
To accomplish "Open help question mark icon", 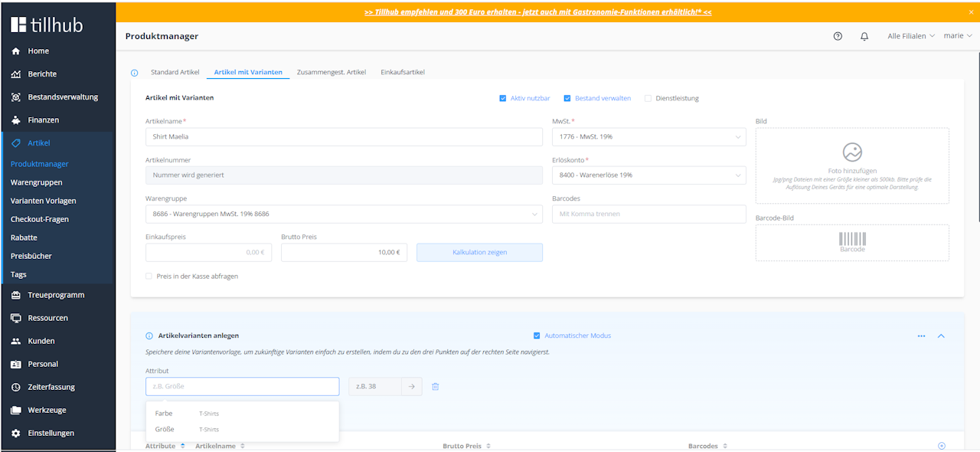I will point(838,36).
